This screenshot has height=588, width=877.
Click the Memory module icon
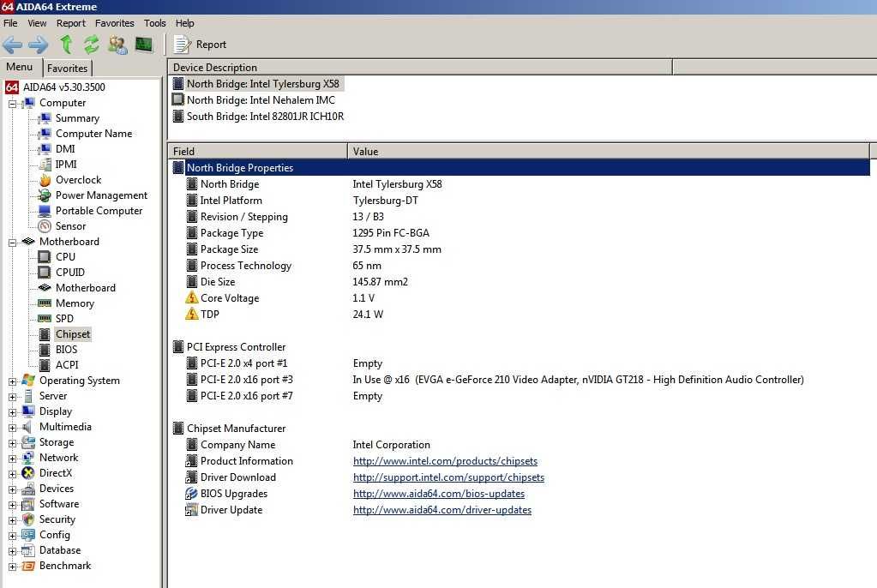click(x=45, y=303)
